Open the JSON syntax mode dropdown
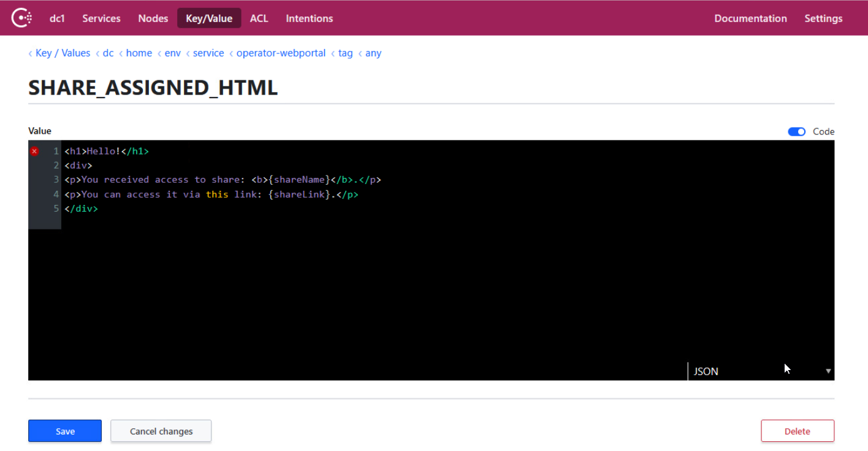 (x=761, y=371)
